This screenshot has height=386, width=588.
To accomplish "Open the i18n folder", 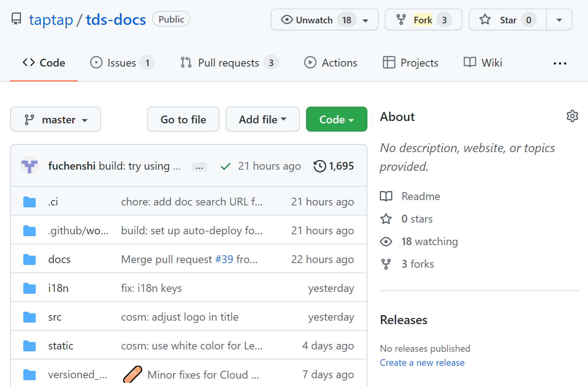I will click(x=58, y=288).
